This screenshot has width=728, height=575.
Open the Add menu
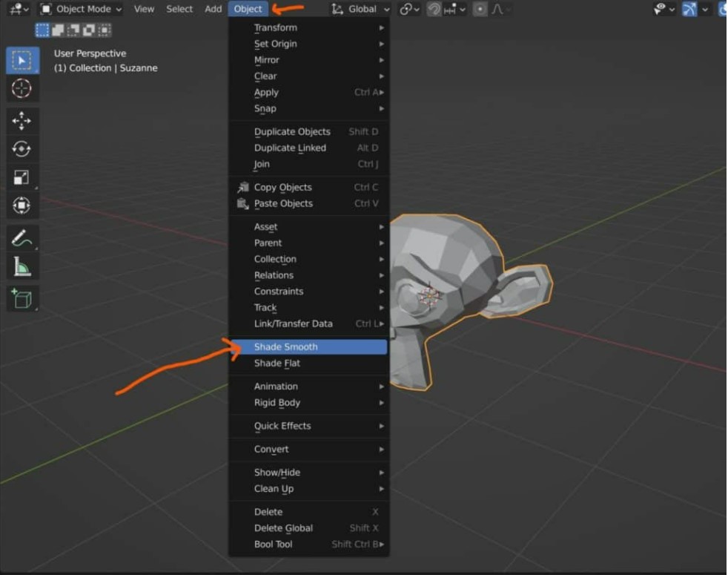[x=213, y=9]
